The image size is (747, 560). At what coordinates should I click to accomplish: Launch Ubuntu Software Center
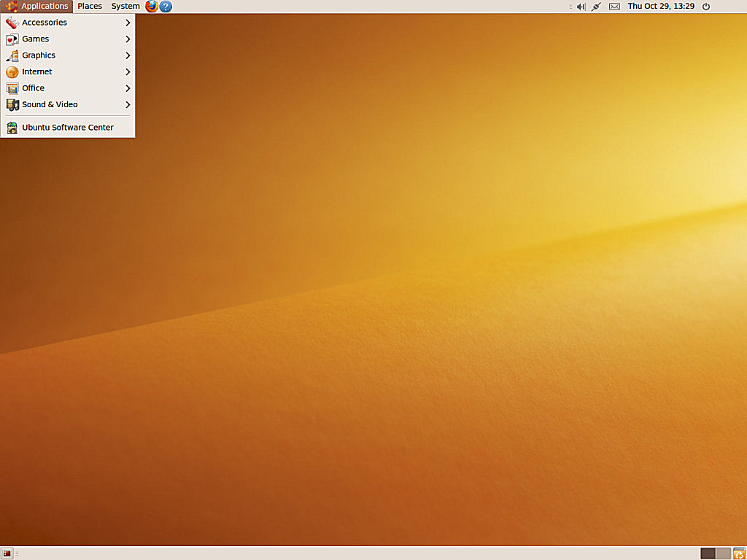68,127
